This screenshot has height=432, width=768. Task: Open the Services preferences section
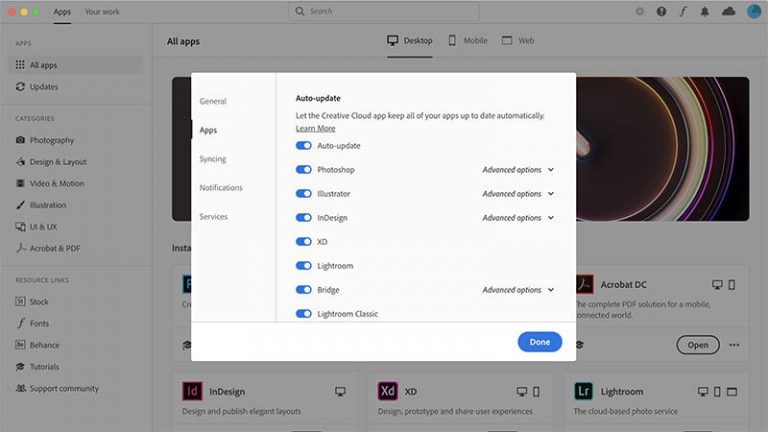[214, 216]
